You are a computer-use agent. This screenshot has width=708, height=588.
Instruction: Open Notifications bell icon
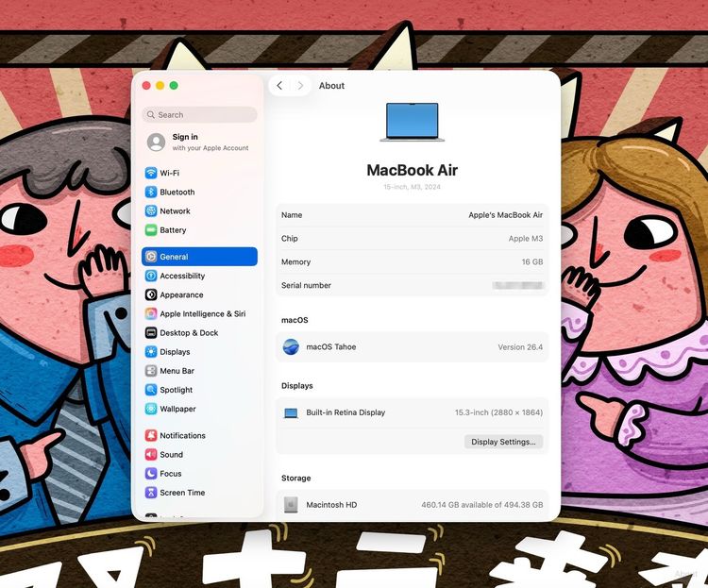pos(151,435)
